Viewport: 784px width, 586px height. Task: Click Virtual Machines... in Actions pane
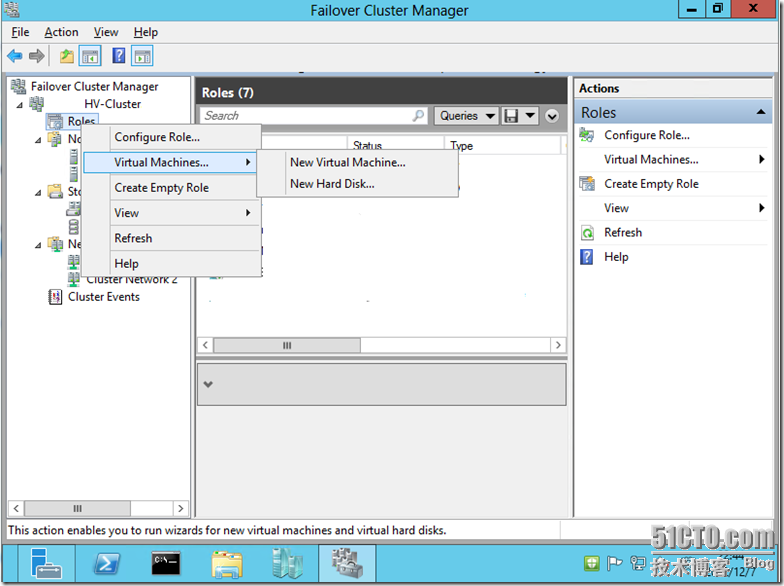coord(651,160)
